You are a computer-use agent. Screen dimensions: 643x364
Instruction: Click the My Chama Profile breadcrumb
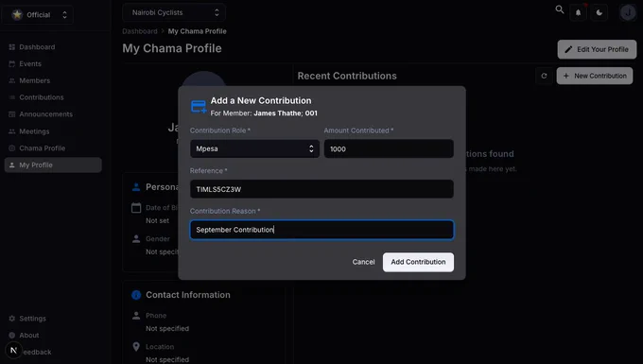198,31
